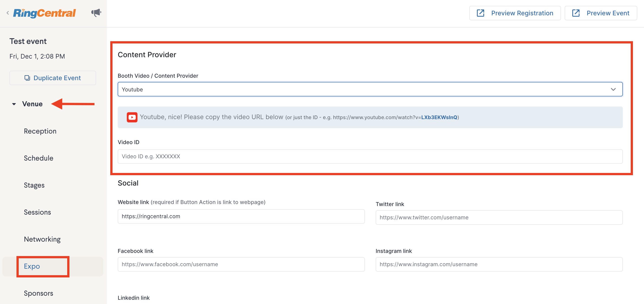Click the Duplicate Event button
644x304 pixels.
tap(53, 78)
